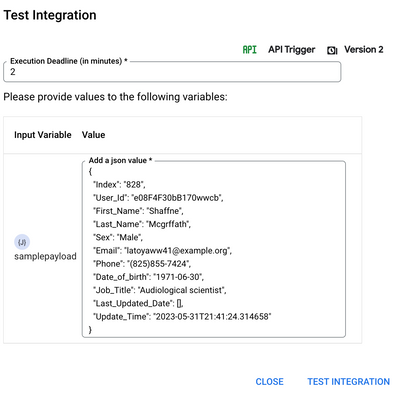396x400 pixels.
Task: Click the CLOSE button
Action: click(x=269, y=382)
